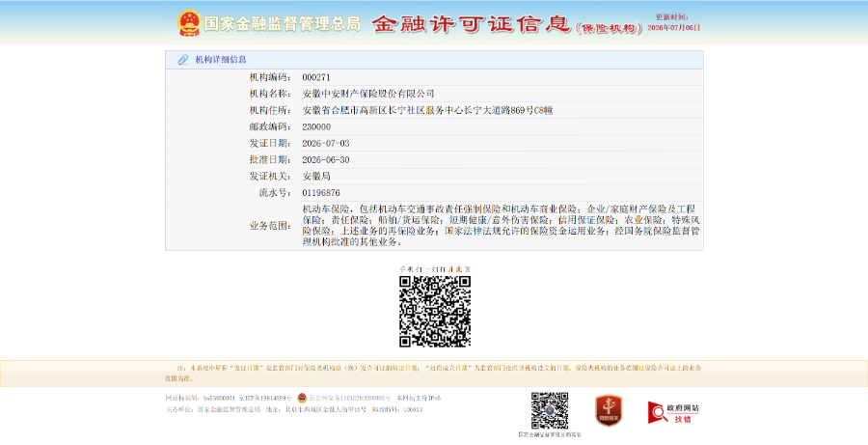The height and width of the screenshot is (445, 868).
Task: Click the 流水号 value 01196876
Action: (x=321, y=193)
